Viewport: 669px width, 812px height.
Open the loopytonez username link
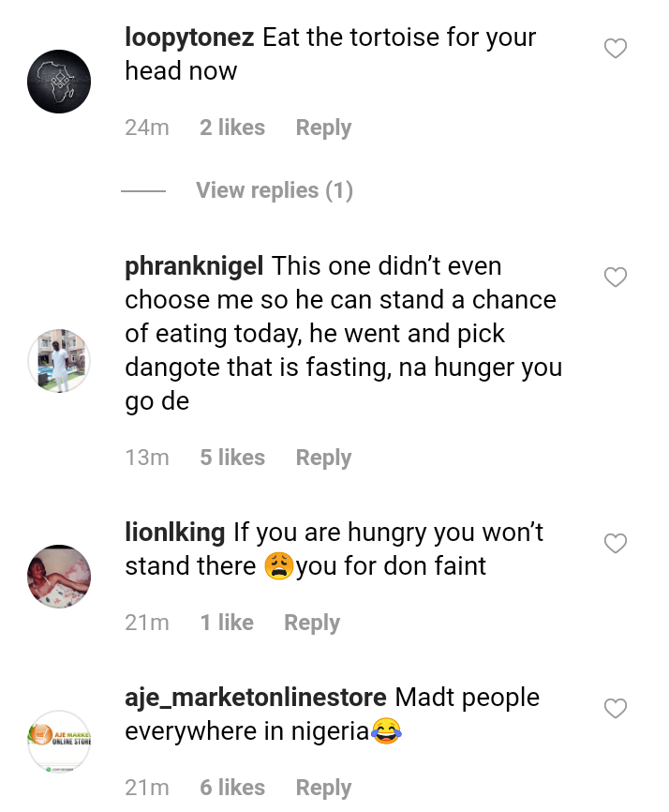[x=189, y=38]
